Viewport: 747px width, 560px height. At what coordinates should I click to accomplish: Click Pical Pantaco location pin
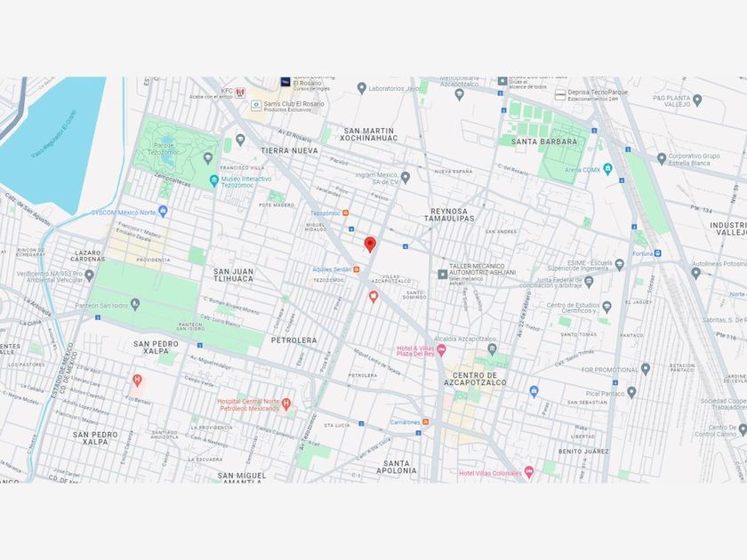(631, 392)
